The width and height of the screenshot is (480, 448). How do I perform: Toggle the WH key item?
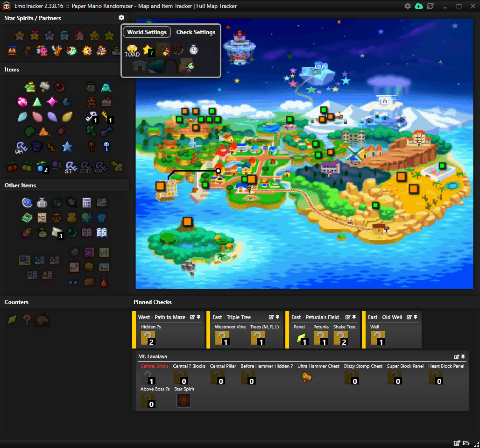coord(21,147)
